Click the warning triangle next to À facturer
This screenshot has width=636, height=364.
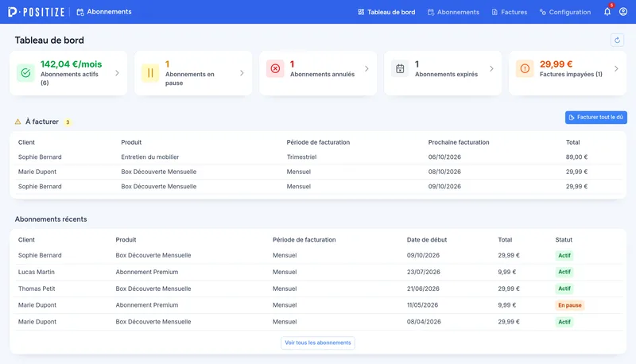coord(17,122)
